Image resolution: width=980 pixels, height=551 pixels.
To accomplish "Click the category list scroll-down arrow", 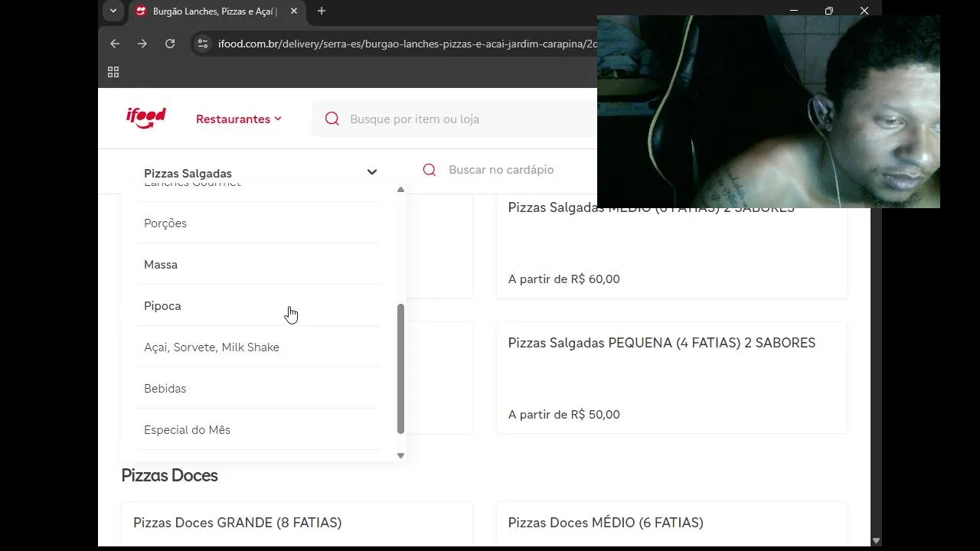I will [400, 455].
